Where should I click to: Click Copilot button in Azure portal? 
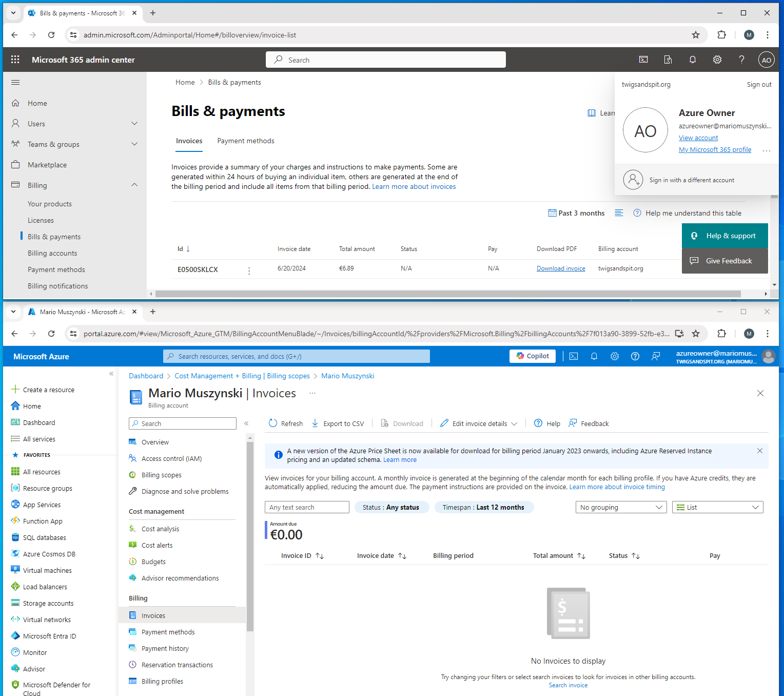[533, 356]
